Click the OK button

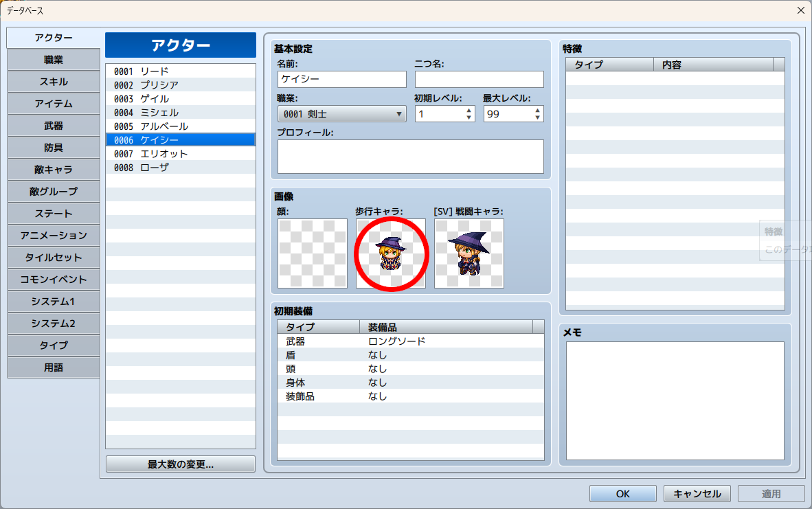tap(622, 493)
